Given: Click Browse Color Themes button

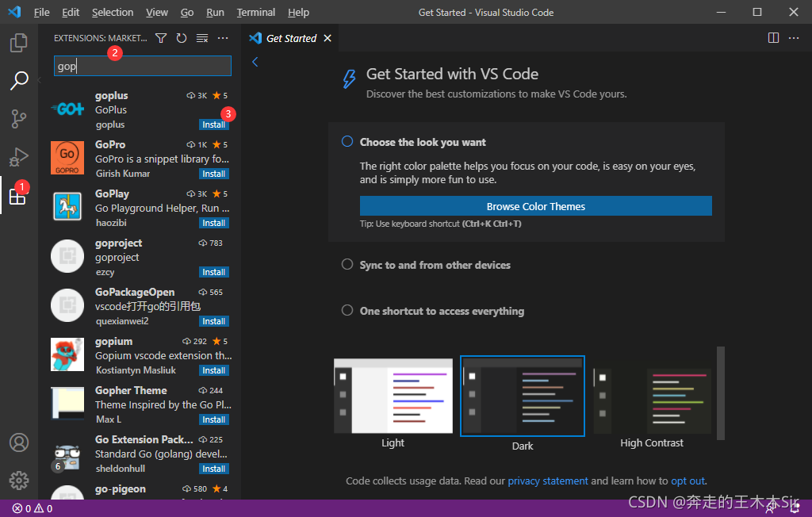Looking at the screenshot, I should (x=535, y=206).
